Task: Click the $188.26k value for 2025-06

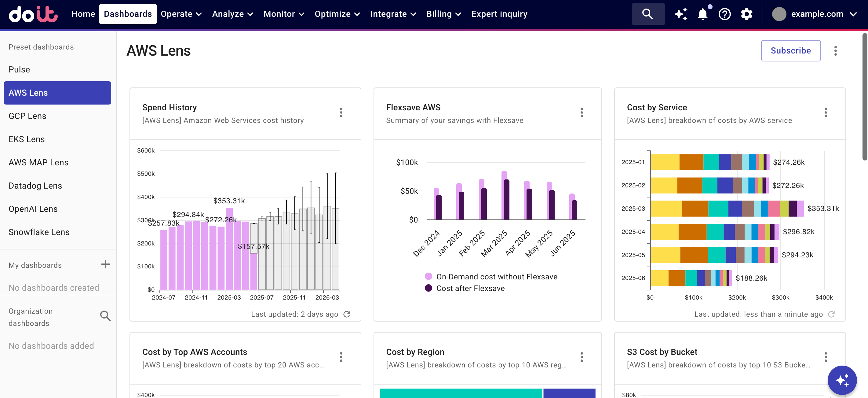Action: [751, 278]
